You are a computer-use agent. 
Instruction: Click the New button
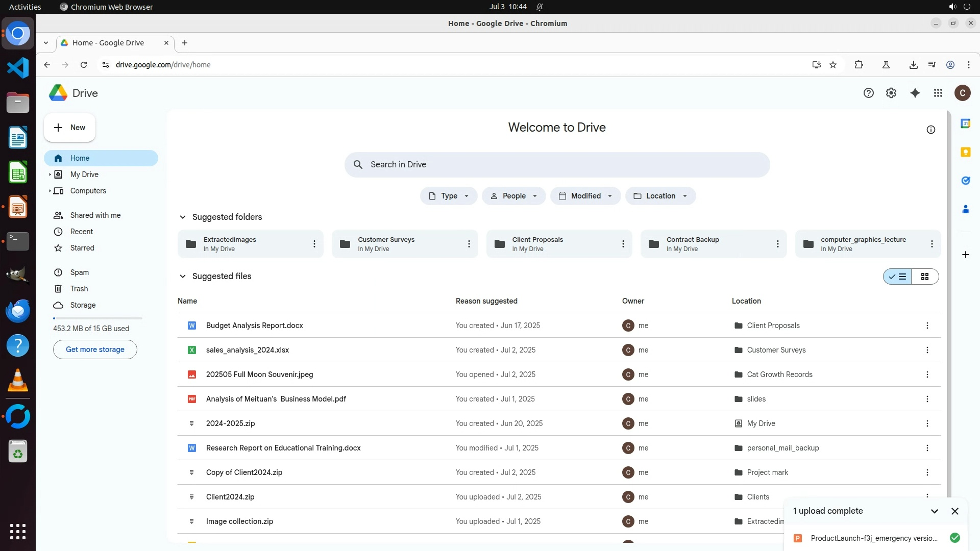pos(69,128)
